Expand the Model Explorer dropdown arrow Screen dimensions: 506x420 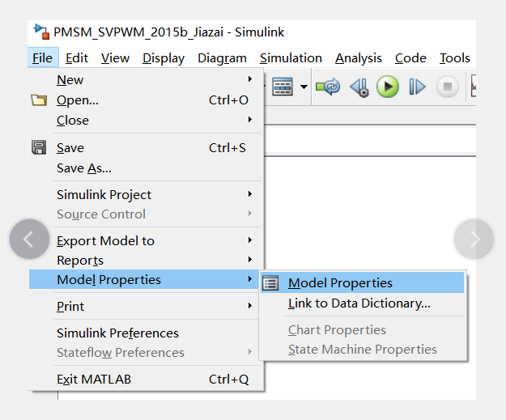(x=304, y=87)
